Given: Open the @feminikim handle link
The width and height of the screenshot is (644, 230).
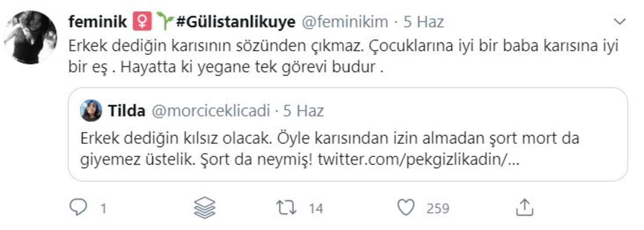Looking at the screenshot, I should pyautogui.click(x=345, y=21).
